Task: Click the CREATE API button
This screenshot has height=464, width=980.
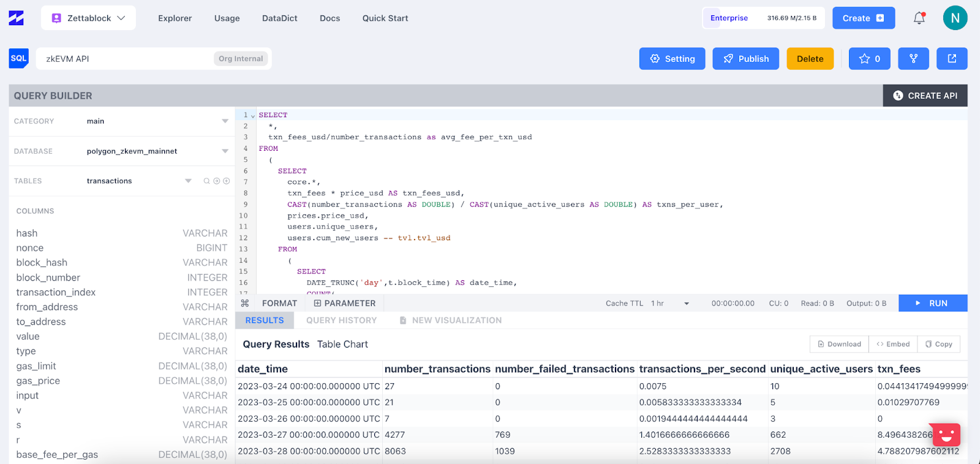Action: [x=925, y=96]
